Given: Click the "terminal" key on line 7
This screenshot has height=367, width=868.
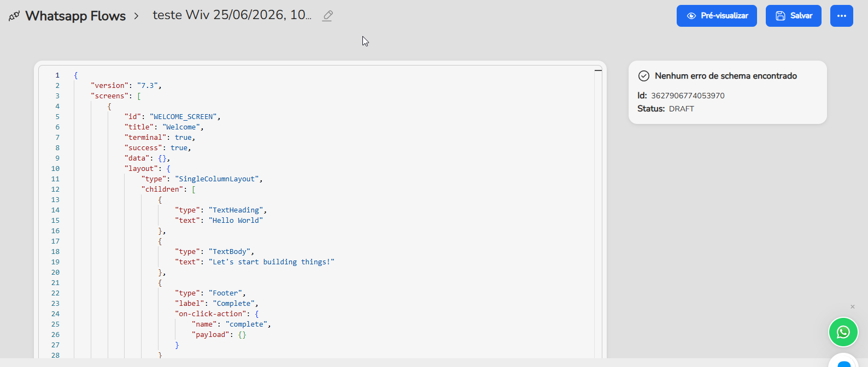Looking at the screenshot, I should [x=145, y=138].
